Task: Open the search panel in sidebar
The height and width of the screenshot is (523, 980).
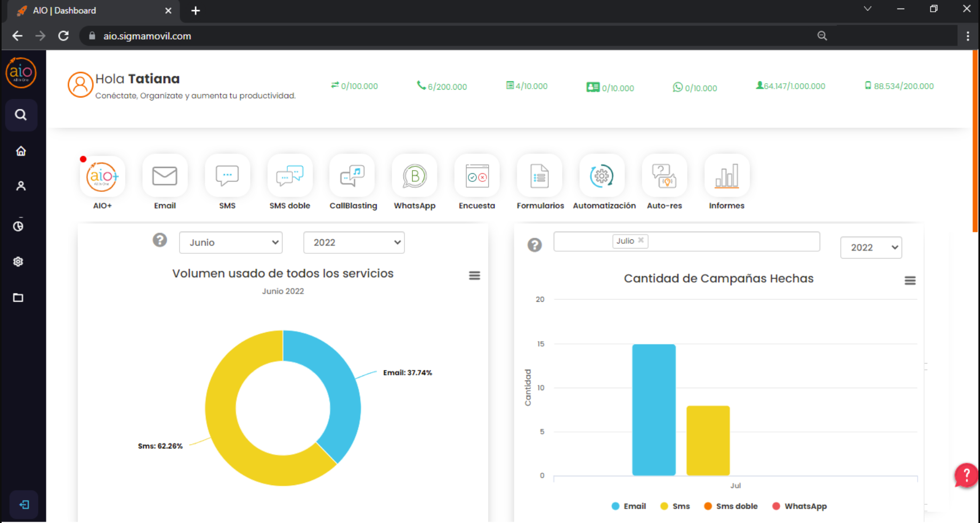Action: pyautogui.click(x=21, y=115)
